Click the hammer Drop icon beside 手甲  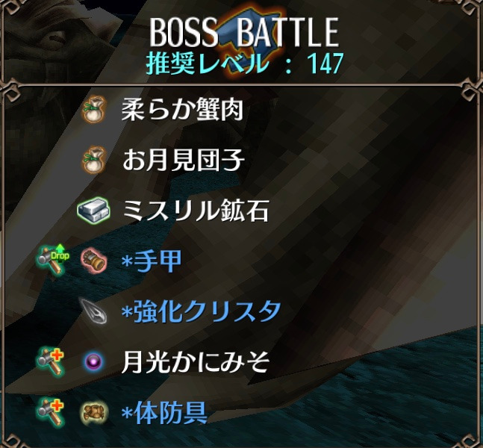[53, 259]
